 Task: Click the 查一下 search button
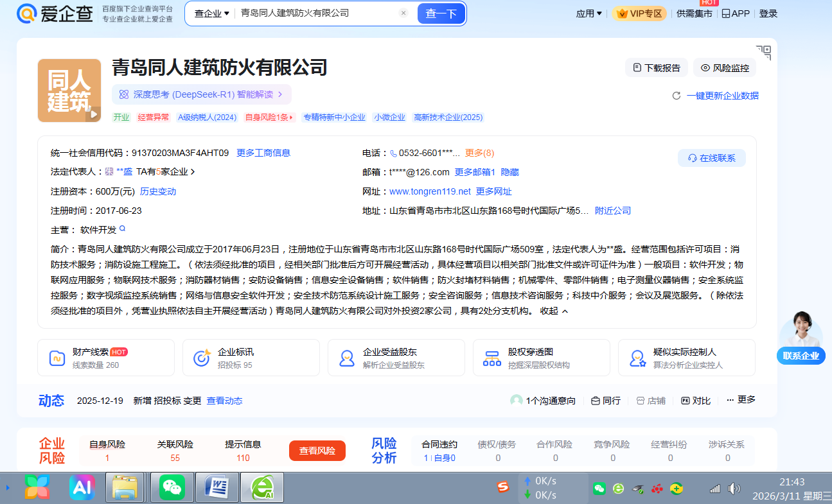[441, 13]
